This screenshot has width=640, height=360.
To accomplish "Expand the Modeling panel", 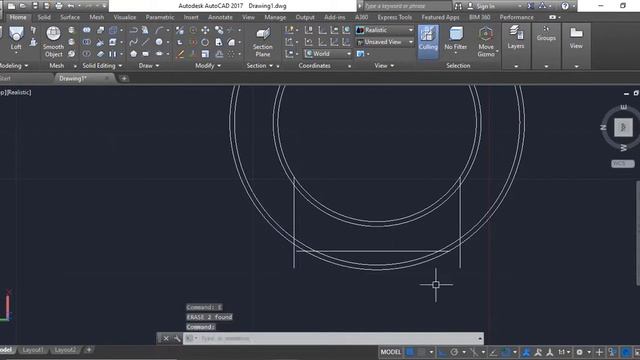I will point(14,65).
